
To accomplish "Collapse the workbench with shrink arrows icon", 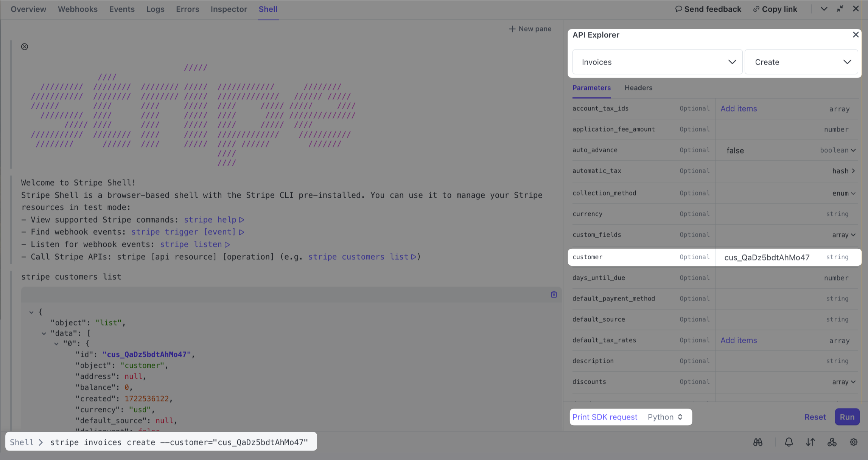I will click(x=840, y=9).
